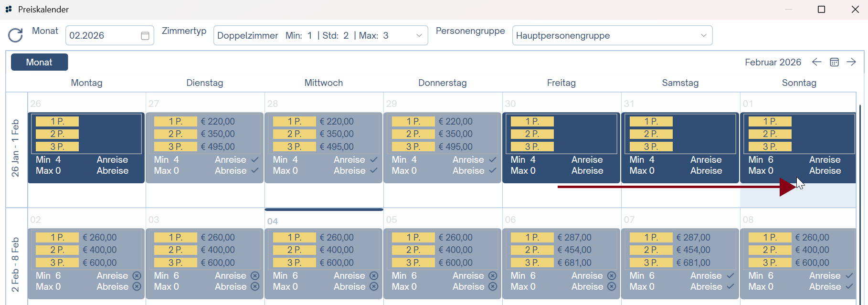This screenshot has width=868, height=305.
Task: Open the date picker in Monat field
Action: (x=145, y=36)
